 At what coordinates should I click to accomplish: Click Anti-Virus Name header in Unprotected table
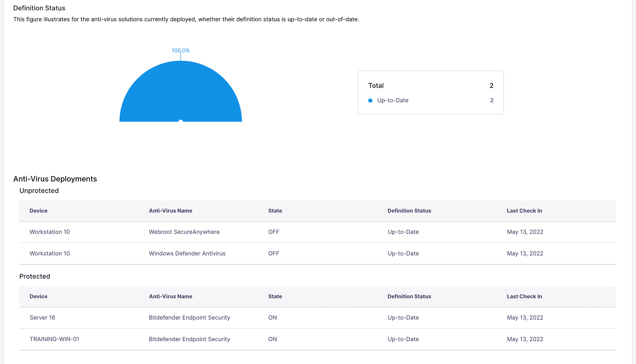171,211
